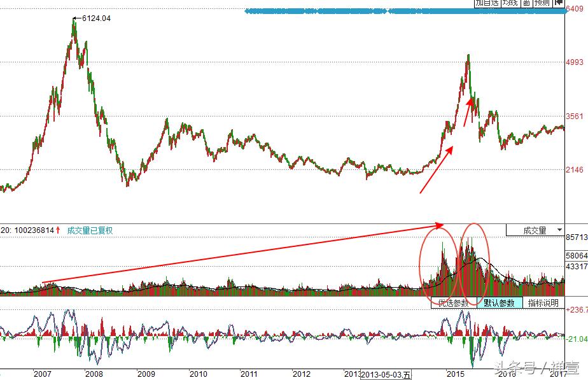Viewport: 588px width, 380px height.
Task: Click the 窗 window button
Action: [x=526, y=3]
